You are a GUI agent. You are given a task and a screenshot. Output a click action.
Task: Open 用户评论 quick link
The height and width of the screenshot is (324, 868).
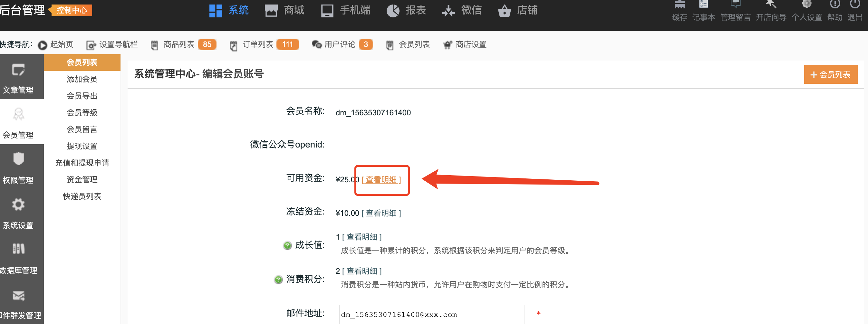(340, 44)
